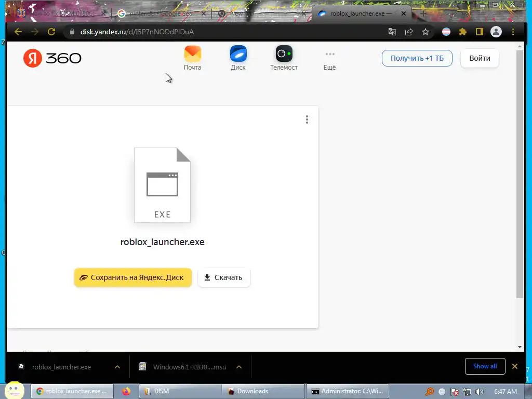This screenshot has width=532, height=399.
Task: Click the 6:47 AM taskbar clock
Action: (506, 392)
